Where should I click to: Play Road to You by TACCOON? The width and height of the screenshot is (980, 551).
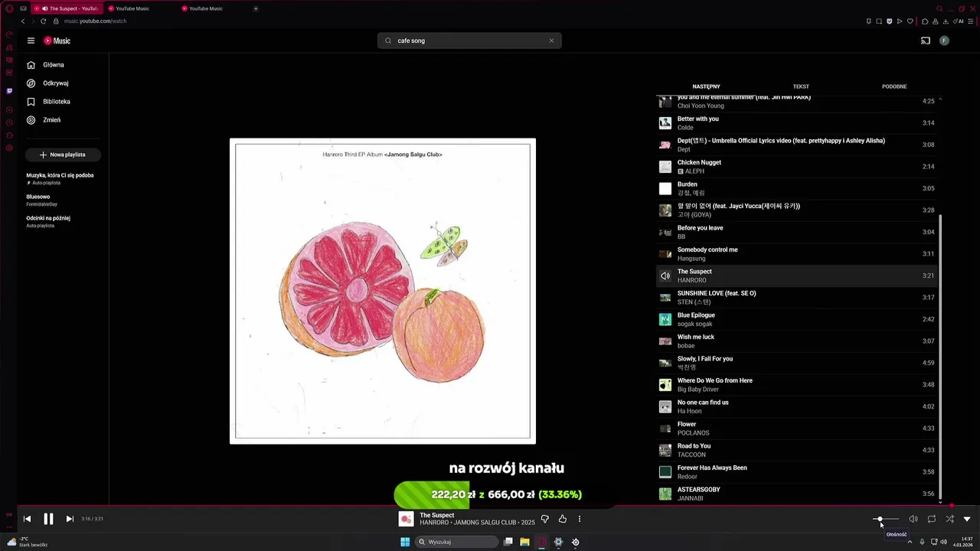coord(797,450)
